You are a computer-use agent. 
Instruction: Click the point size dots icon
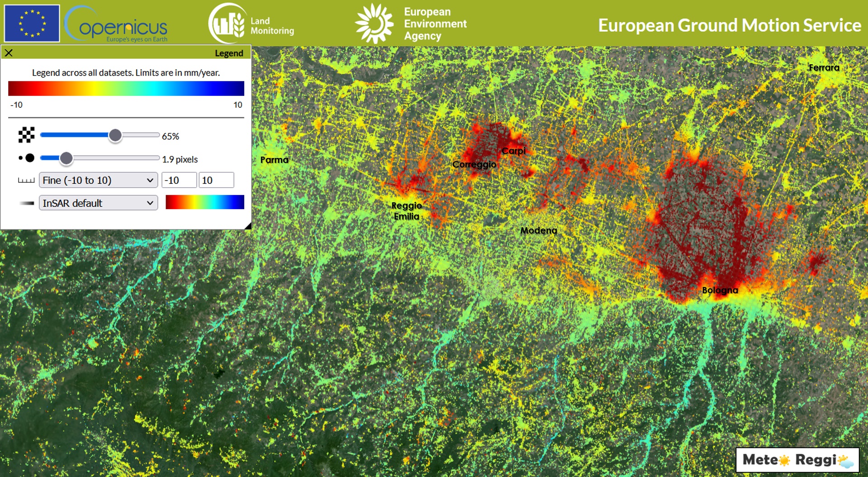[x=27, y=158]
